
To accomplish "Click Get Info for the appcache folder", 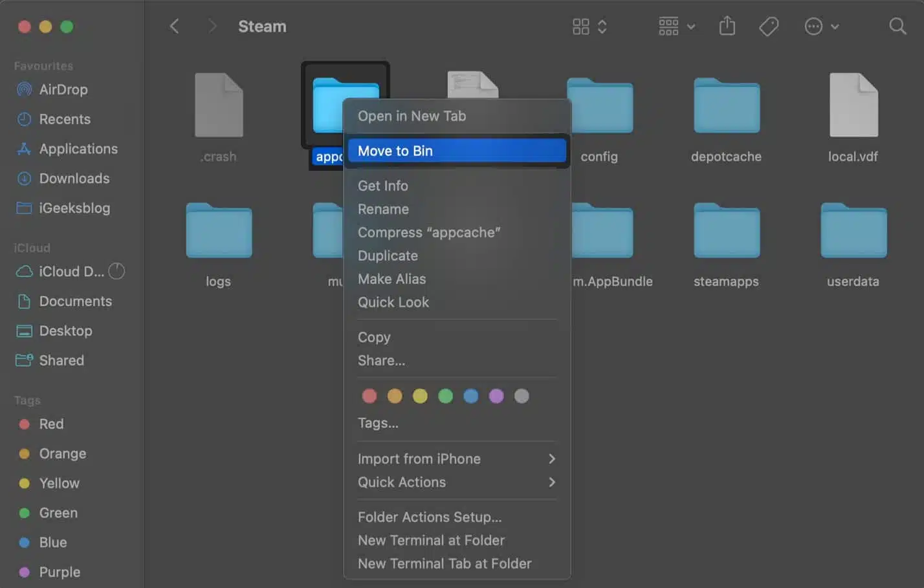I will (x=382, y=186).
